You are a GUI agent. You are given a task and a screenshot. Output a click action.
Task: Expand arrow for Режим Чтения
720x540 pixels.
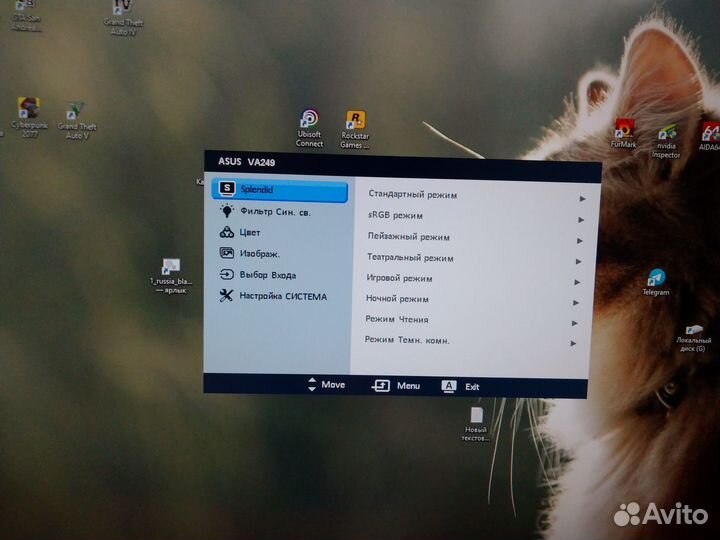pyautogui.click(x=574, y=323)
